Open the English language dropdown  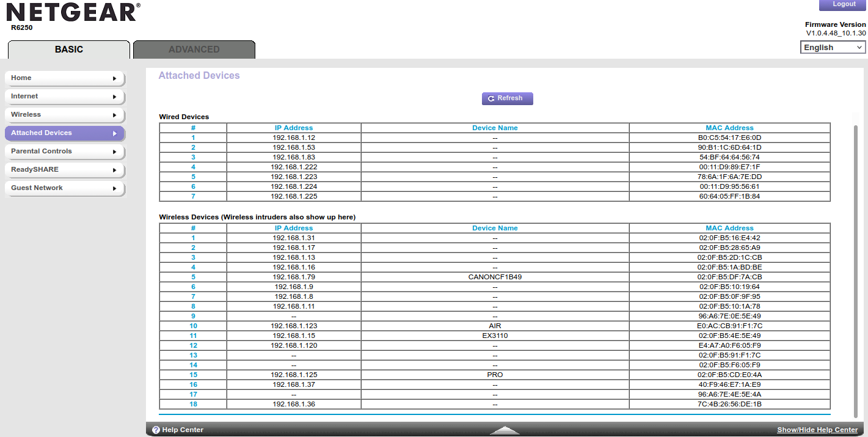point(833,48)
